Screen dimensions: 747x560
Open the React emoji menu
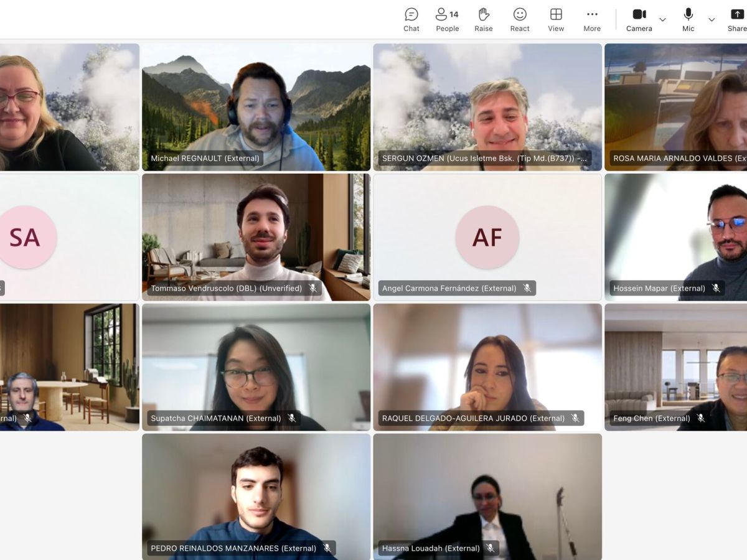pos(520,19)
